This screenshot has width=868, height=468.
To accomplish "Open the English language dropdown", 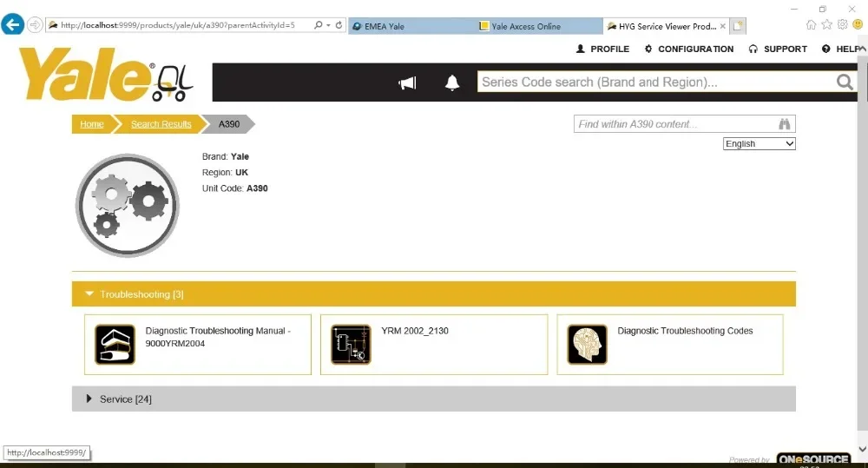I will tap(759, 143).
